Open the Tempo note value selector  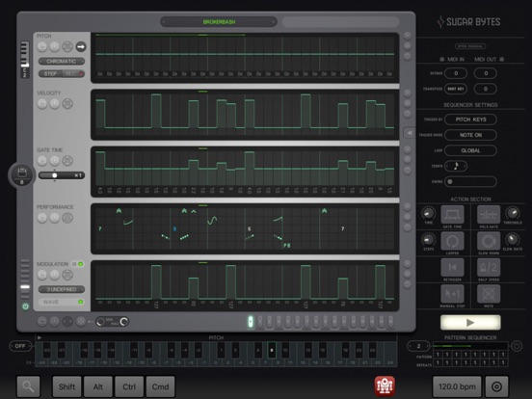tap(456, 166)
